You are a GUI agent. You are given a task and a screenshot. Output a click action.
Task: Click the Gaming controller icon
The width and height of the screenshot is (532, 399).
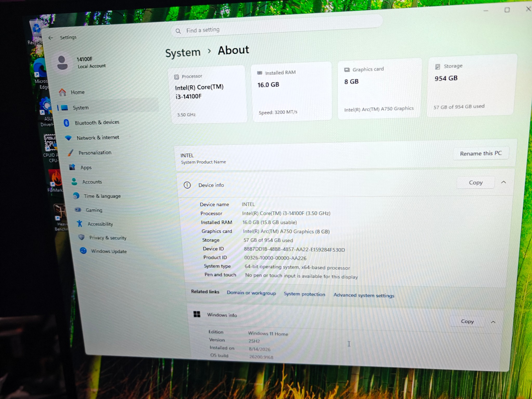pyautogui.click(x=78, y=210)
